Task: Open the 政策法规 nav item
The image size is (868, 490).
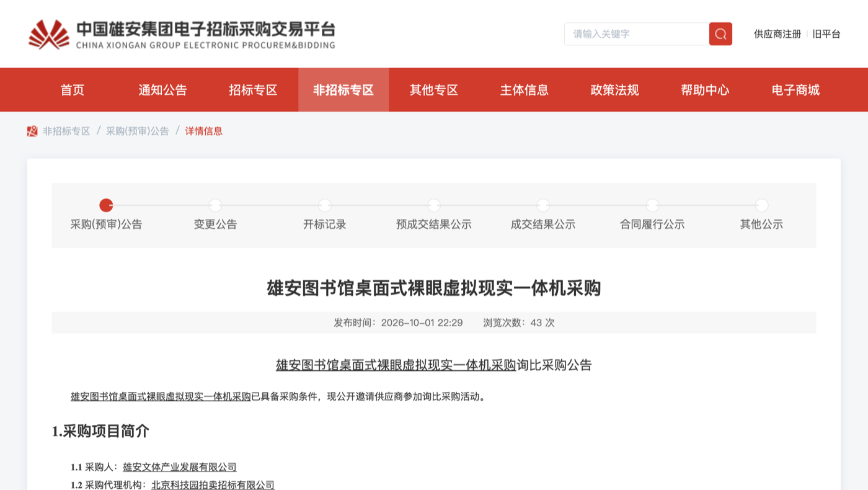Action: 614,90
